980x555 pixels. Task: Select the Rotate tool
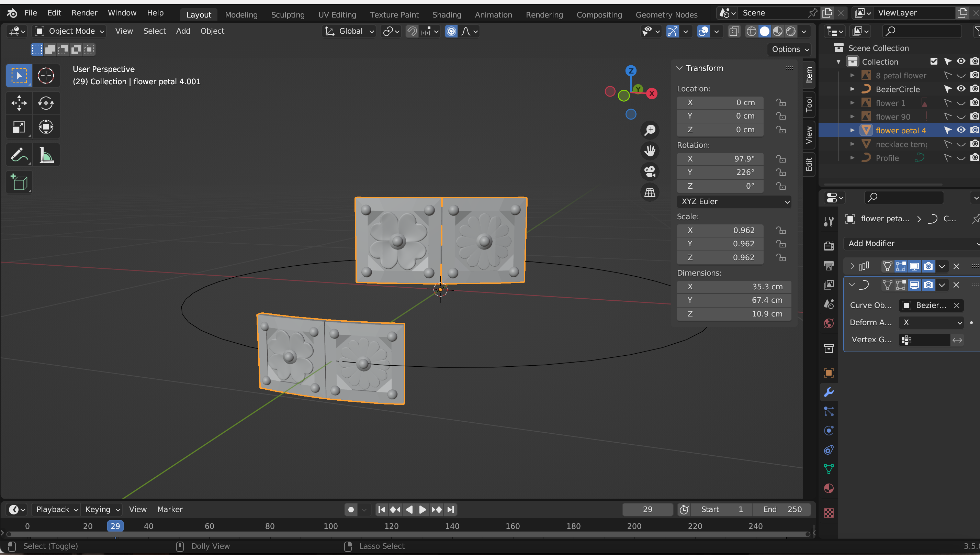pos(46,103)
